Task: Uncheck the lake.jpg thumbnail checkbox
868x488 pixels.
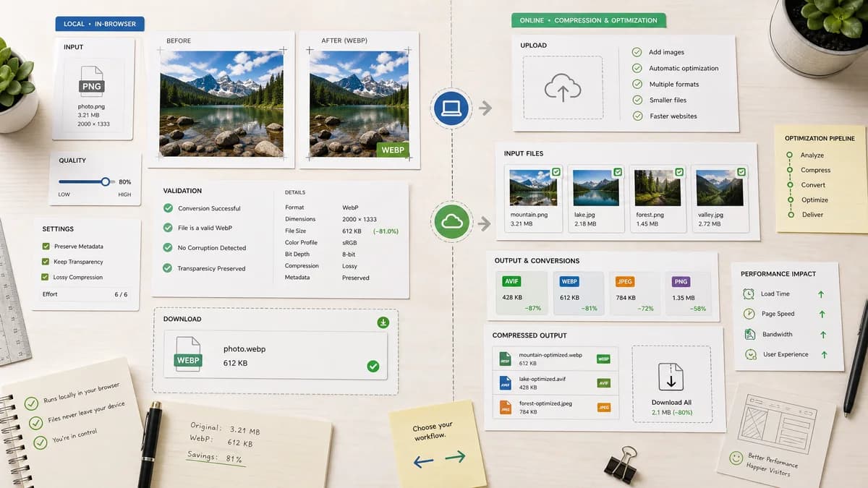Action: pyautogui.click(x=618, y=172)
